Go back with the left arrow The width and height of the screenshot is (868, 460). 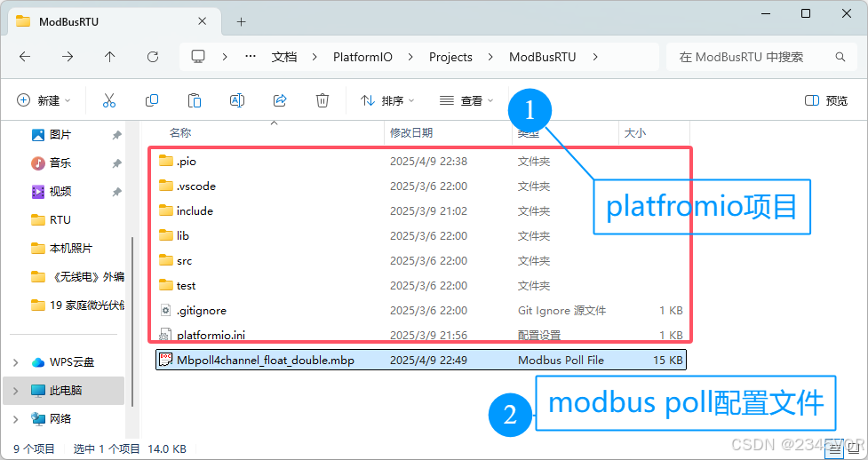pos(25,57)
